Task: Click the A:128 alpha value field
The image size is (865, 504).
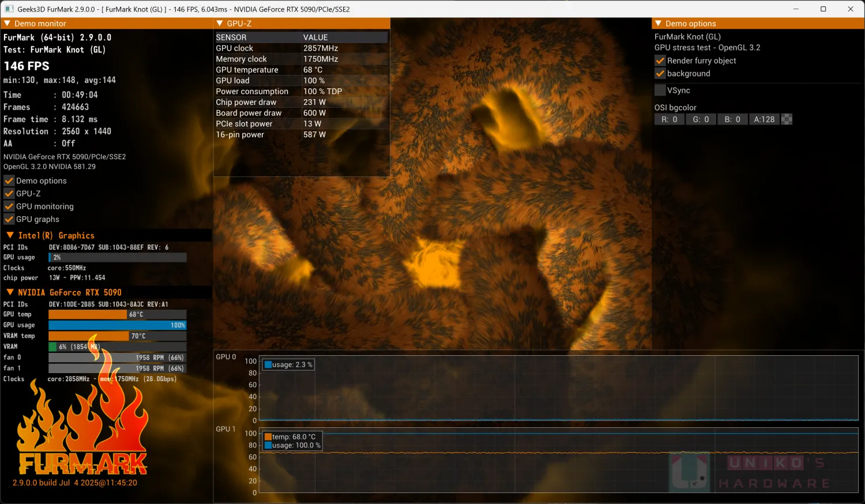Action: (x=764, y=119)
